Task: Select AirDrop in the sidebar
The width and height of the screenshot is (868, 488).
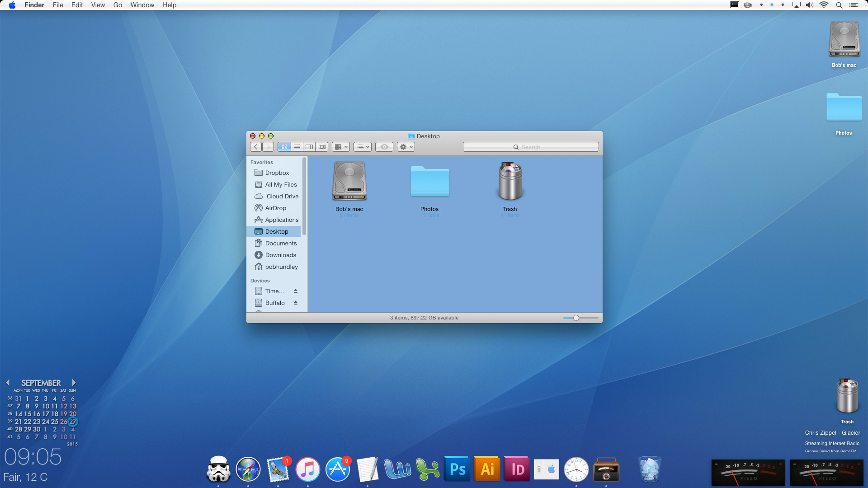Action: point(274,208)
